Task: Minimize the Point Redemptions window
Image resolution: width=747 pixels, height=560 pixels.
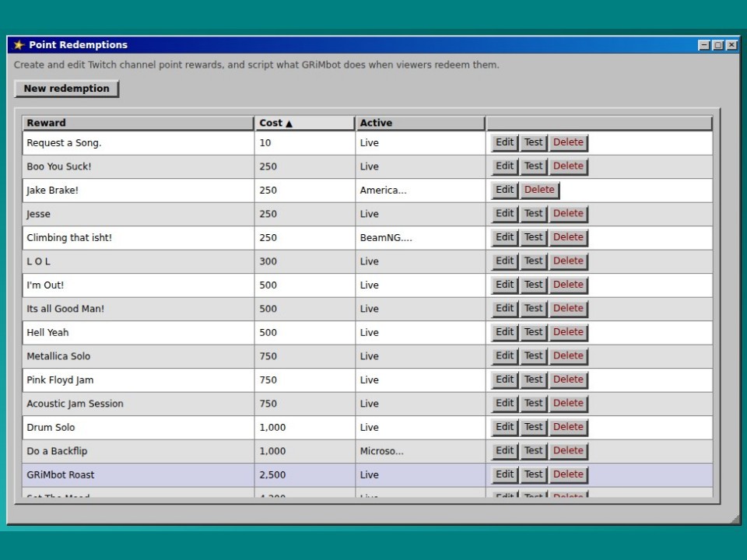Action: tap(703, 45)
